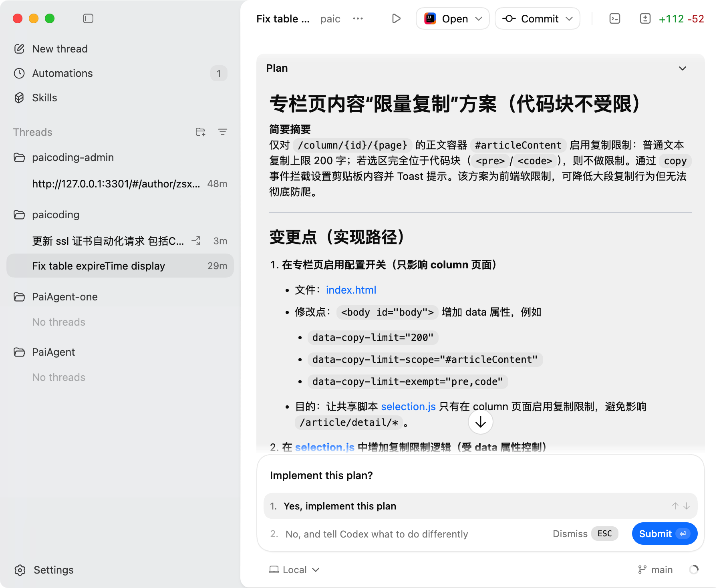721x588 pixels.
Task: Select "No, and tell Codex" option
Action: [x=377, y=534]
